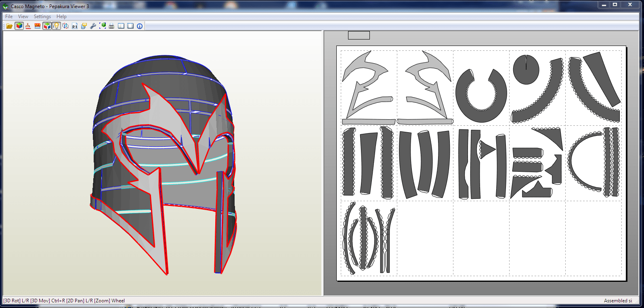Click the open file folder icon
Viewport: 644px width, 308px height.
(x=9, y=26)
